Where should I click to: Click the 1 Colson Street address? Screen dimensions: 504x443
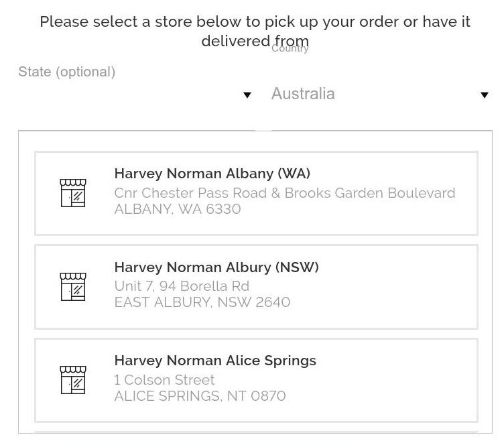click(x=164, y=380)
